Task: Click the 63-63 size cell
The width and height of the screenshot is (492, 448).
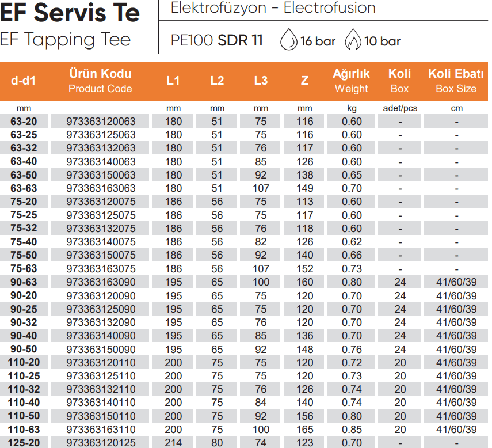Action: click(x=24, y=188)
